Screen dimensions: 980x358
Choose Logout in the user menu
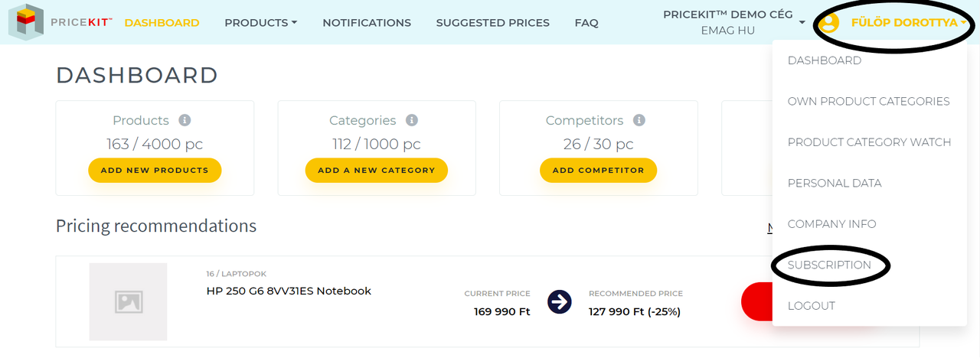click(812, 306)
